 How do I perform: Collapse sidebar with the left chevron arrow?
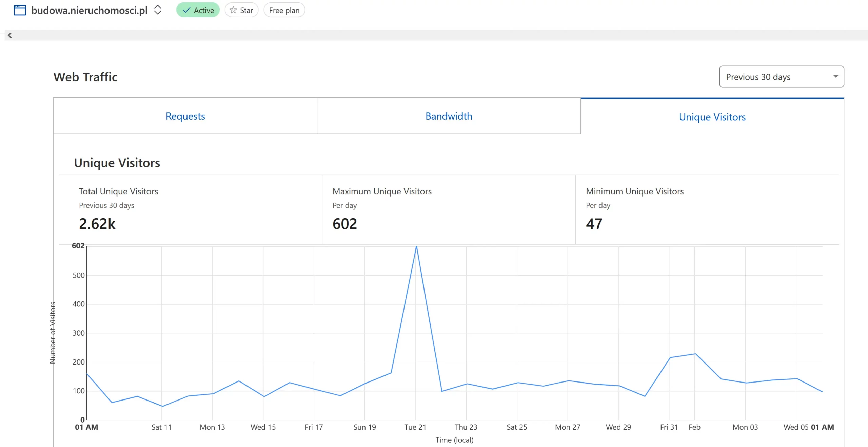point(10,35)
